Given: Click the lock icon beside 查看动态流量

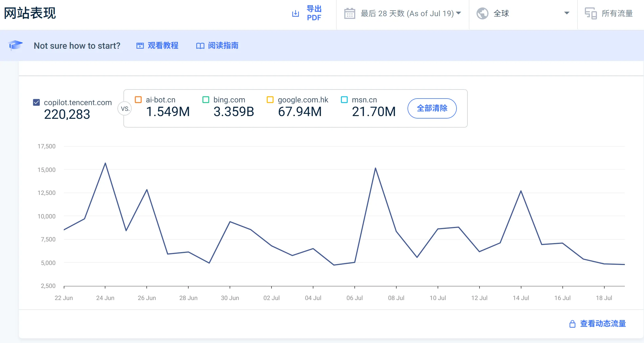Looking at the screenshot, I should [572, 324].
